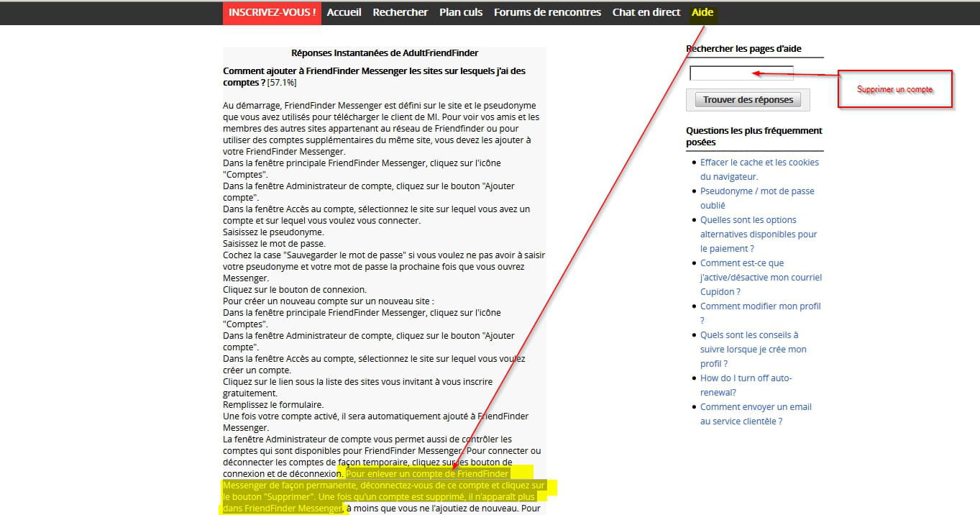Image resolution: width=980 pixels, height=515 pixels.
Task: Open the Chat en direct page
Action: click(646, 12)
